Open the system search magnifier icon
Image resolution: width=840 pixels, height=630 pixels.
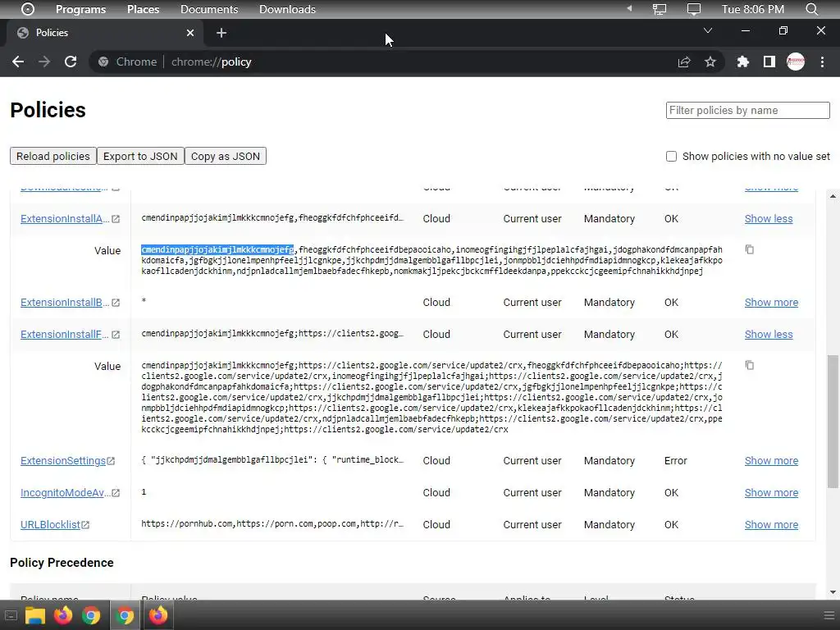(811, 9)
